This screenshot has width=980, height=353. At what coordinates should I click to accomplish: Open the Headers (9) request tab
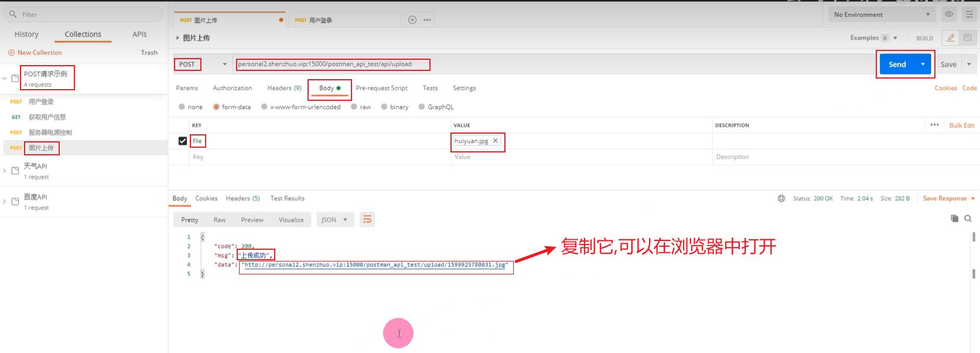coord(284,88)
